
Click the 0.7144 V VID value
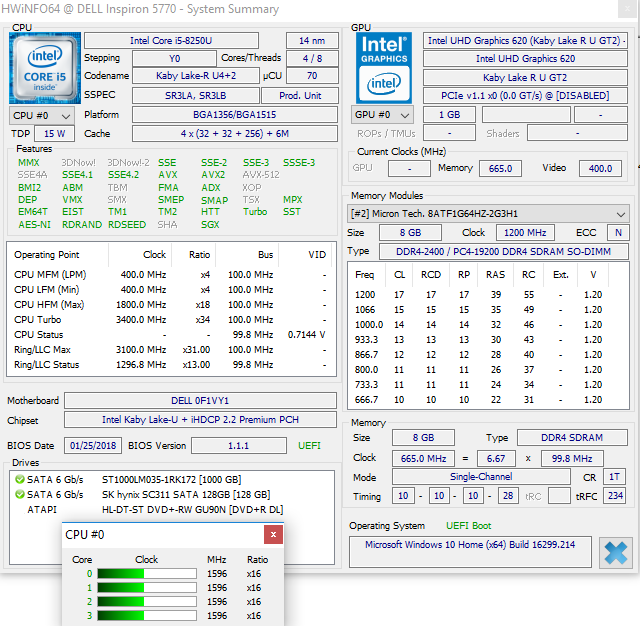[307, 335]
